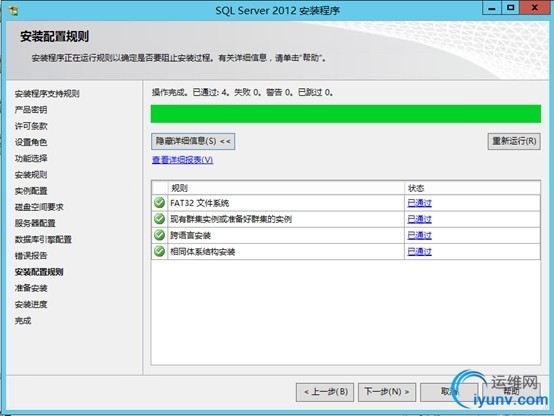This screenshot has width=554, height=416.
Task: Maximize the SQL Server 2012 setup window
Action: pyautogui.click(x=510, y=8)
